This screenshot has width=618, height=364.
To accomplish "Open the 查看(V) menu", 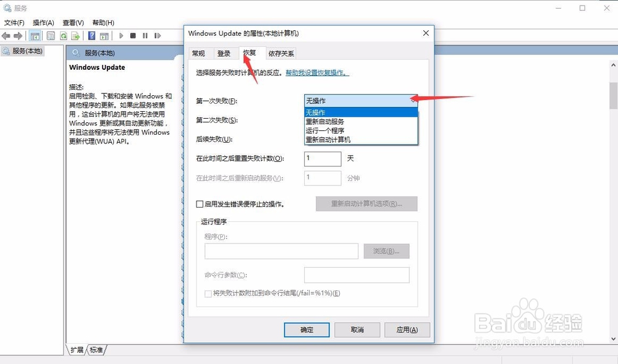I will [74, 22].
